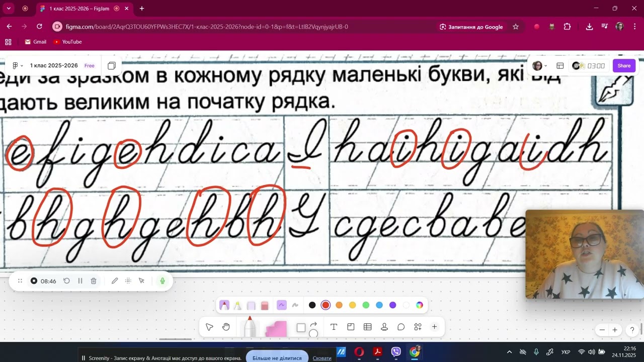The height and width of the screenshot is (362, 644).
Task: Select the pink sticky note tool
Action: (x=276, y=328)
